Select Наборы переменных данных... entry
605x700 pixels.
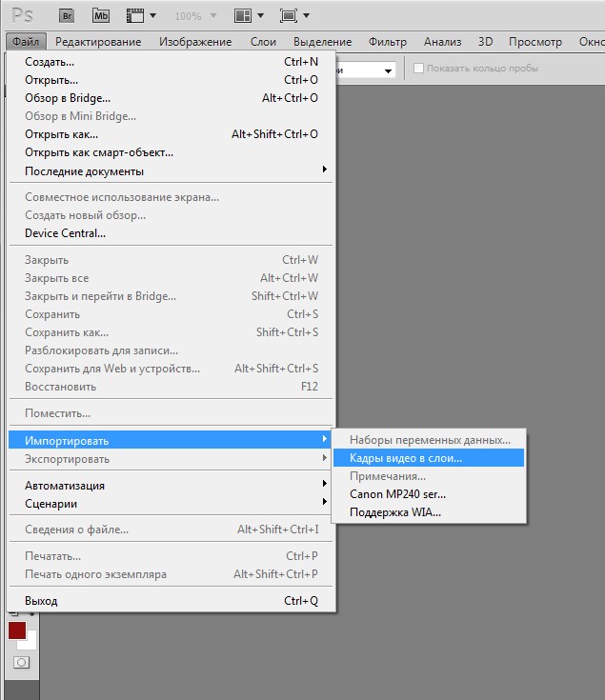click(429, 440)
